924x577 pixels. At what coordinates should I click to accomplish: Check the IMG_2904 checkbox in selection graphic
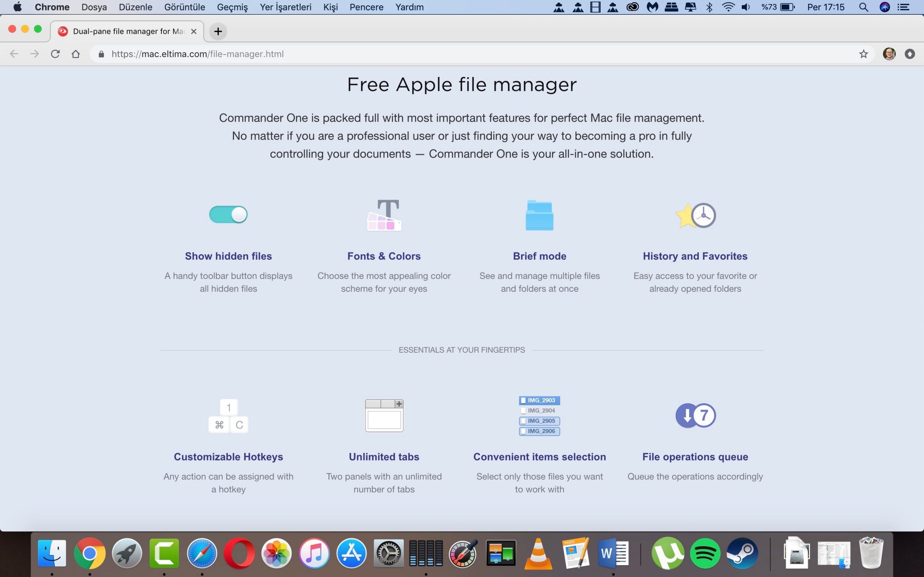click(x=523, y=411)
